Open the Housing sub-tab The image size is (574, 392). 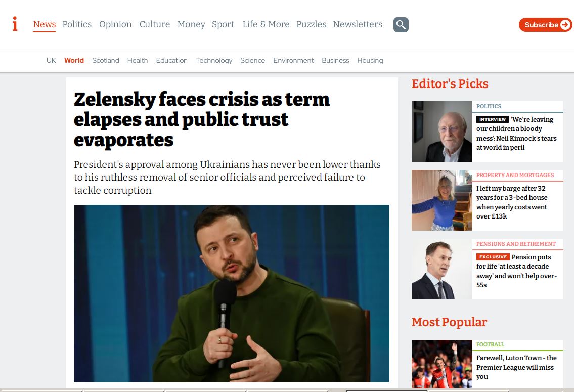coord(370,60)
